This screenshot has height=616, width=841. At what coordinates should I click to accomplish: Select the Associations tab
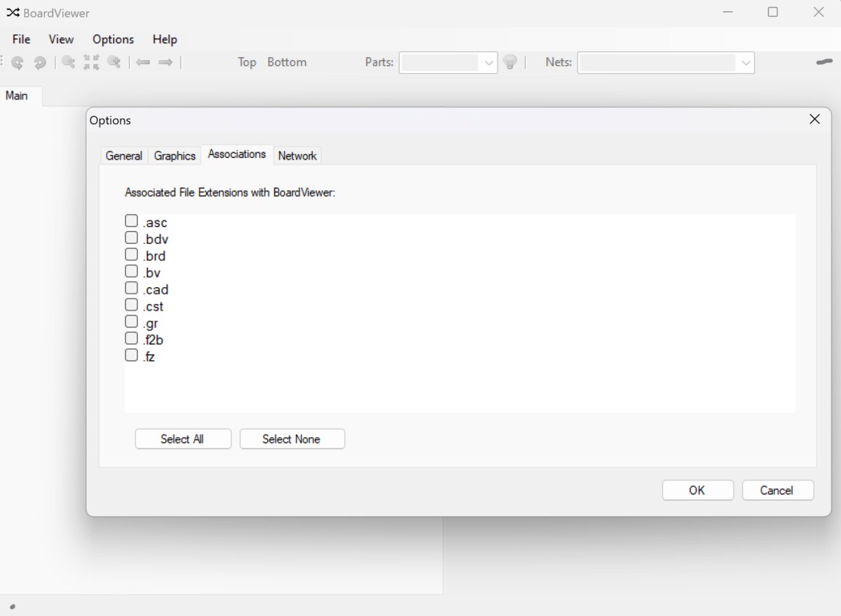tap(237, 155)
